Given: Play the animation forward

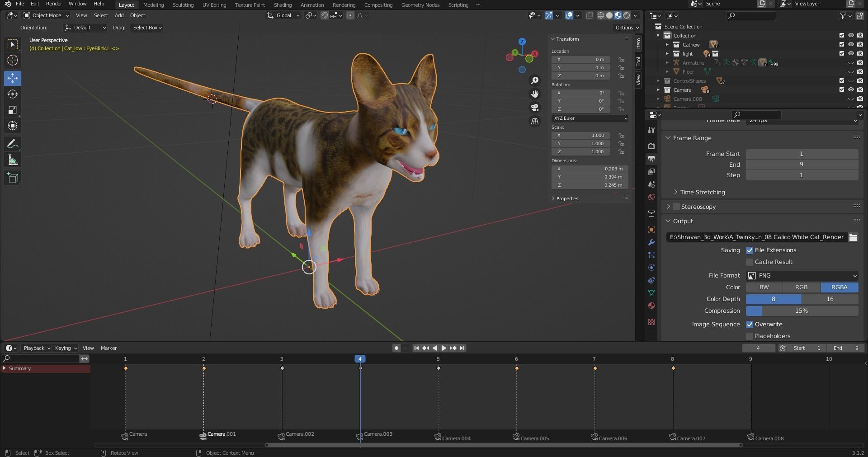Looking at the screenshot, I should click(443, 348).
